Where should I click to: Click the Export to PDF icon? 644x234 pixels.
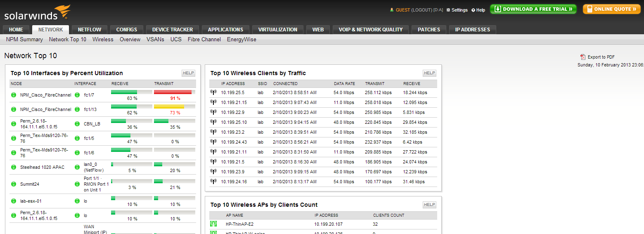pyautogui.click(x=583, y=57)
